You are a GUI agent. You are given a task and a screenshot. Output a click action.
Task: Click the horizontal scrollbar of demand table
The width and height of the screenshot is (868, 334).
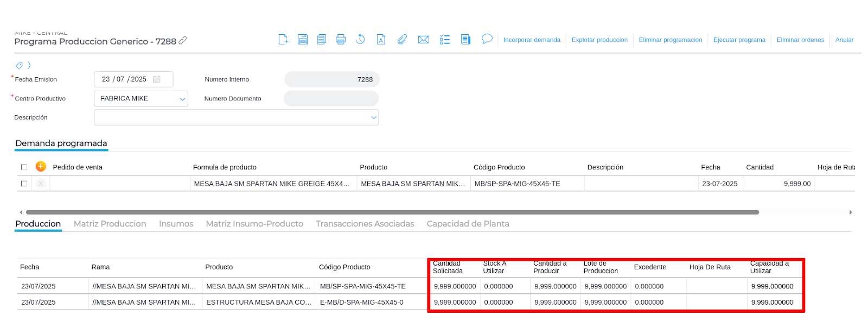392,212
